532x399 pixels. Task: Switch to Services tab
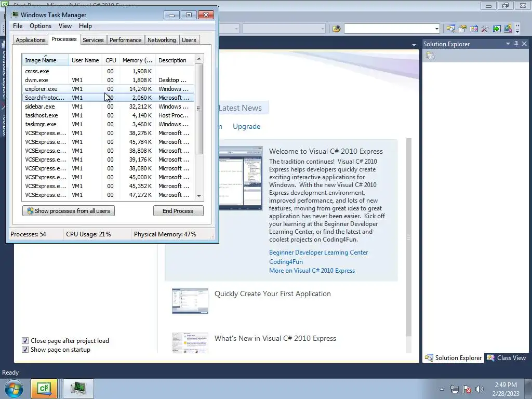pyautogui.click(x=93, y=40)
